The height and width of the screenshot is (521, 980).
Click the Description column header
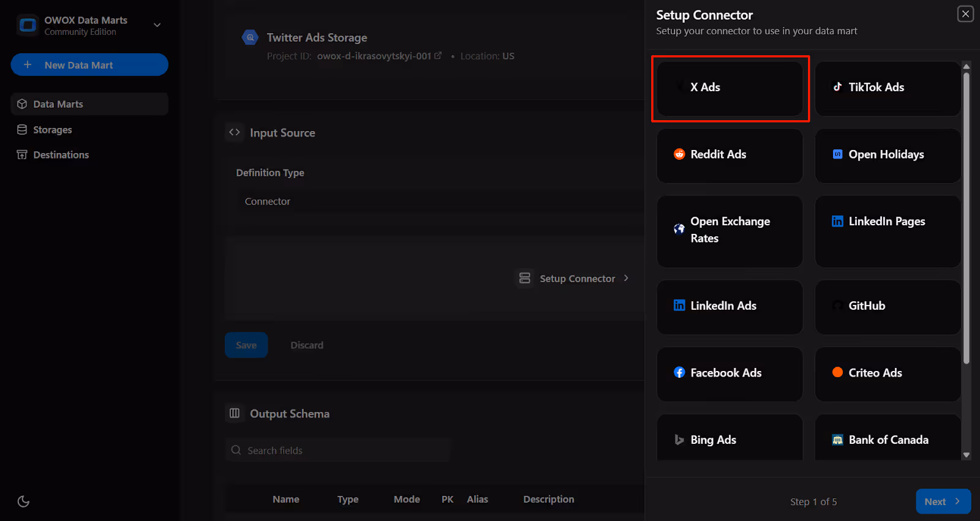549,500
